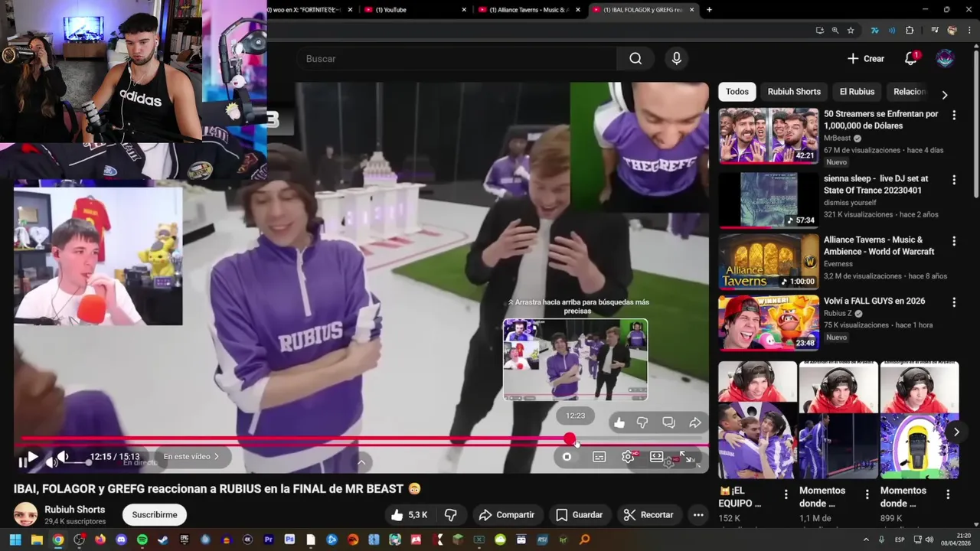
Task: Open Discord from the taskbar
Action: [x=121, y=540]
